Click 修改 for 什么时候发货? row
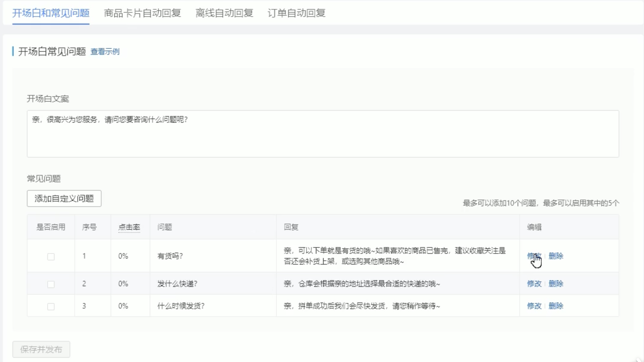The width and height of the screenshot is (644, 362). [534, 306]
